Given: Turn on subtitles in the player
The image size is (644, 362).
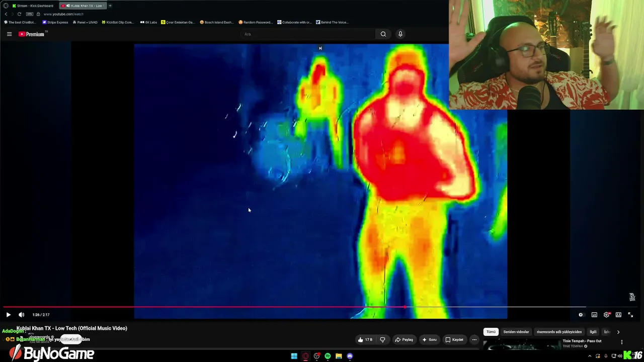Looking at the screenshot, I should click(594, 315).
